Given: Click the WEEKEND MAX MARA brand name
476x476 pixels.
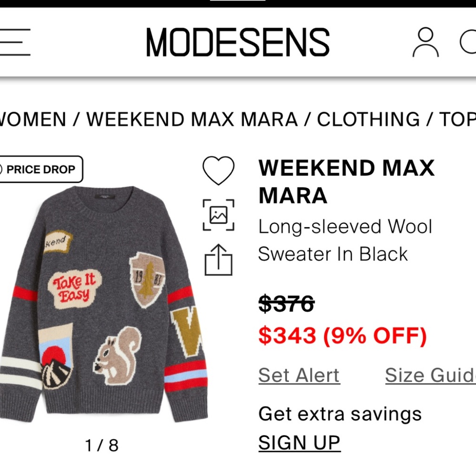Looking at the screenshot, I should point(346,181).
